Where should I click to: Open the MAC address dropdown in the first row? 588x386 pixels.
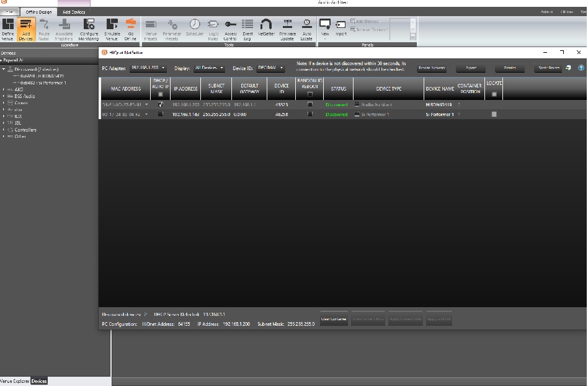(x=146, y=105)
